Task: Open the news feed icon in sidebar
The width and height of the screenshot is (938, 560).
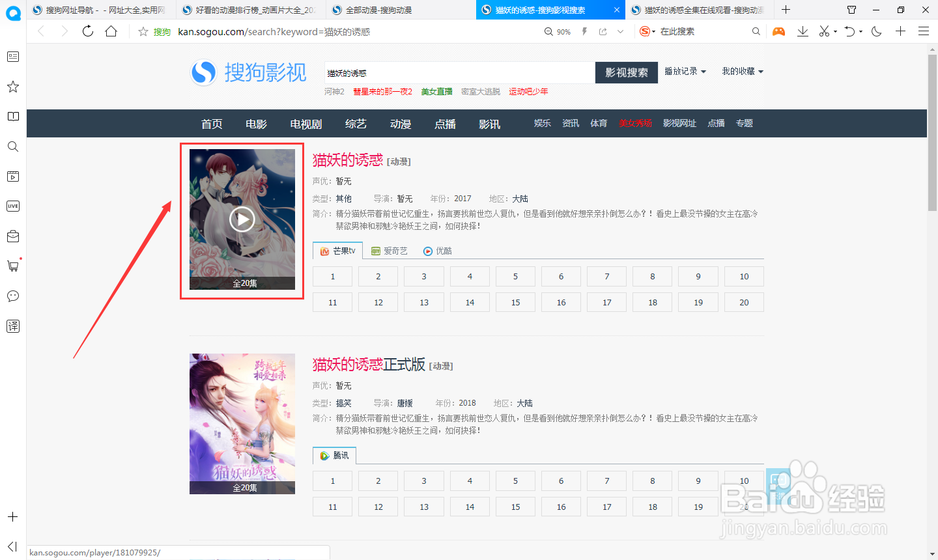Action: click(13, 57)
